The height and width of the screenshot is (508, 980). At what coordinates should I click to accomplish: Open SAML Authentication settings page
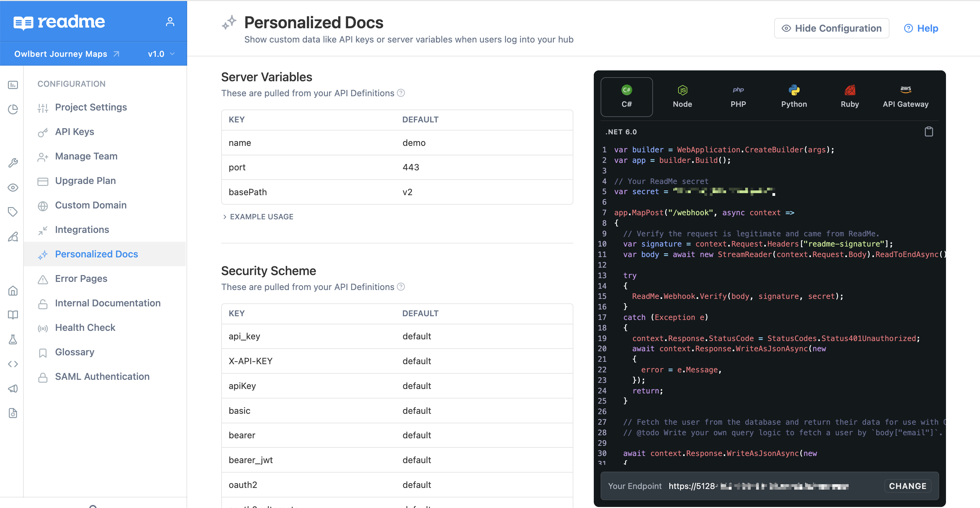(102, 376)
